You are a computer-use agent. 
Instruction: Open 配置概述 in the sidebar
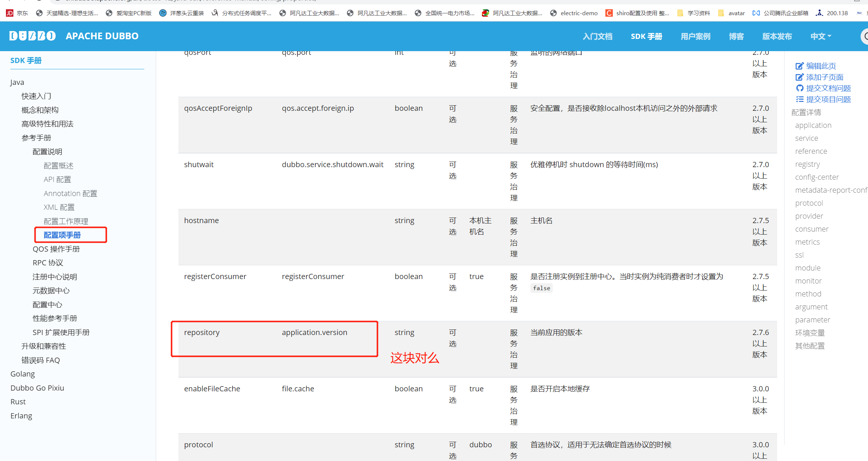tap(59, 166)
